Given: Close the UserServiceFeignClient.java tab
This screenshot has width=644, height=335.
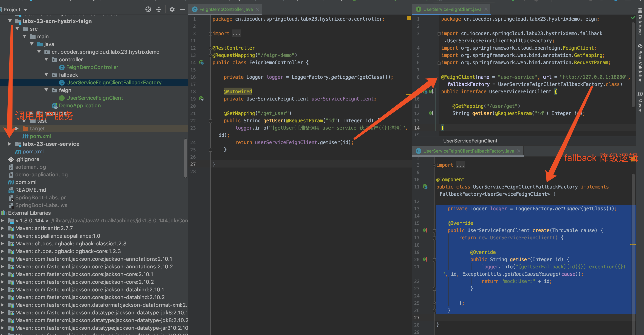Looking at the screenshot, I should tap(486, 9).
